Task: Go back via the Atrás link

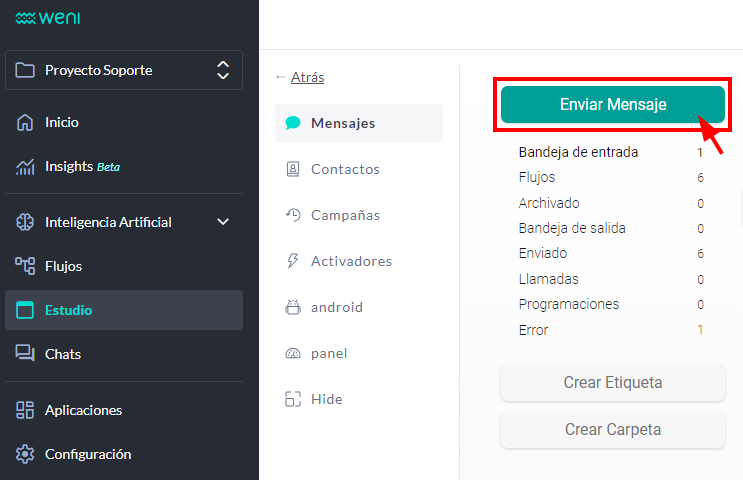Action: [x=307, y=77]
